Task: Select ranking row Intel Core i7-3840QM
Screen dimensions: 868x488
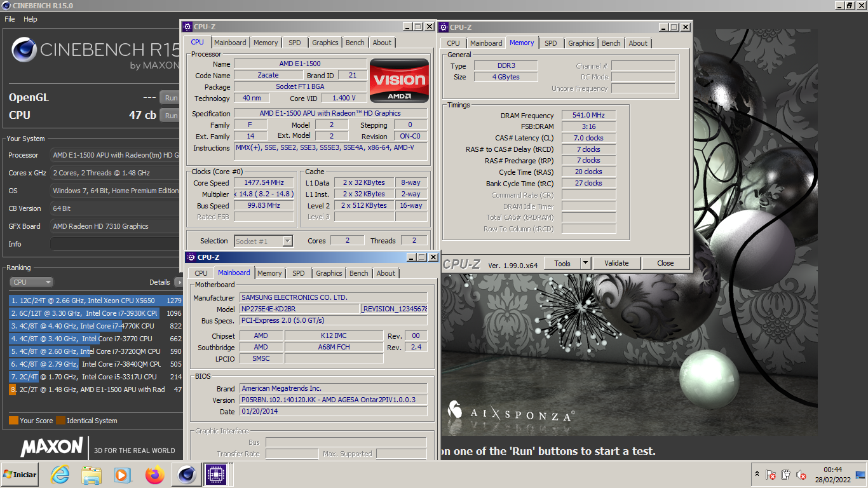Action: (96, 364)
